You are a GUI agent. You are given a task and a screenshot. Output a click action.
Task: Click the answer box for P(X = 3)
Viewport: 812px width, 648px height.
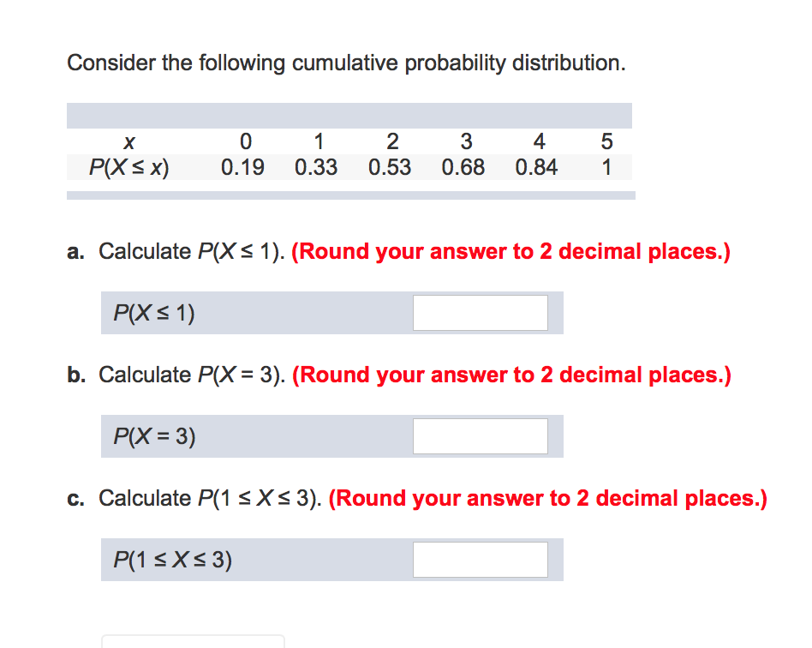pyautogui.click(x=480, y=435)
